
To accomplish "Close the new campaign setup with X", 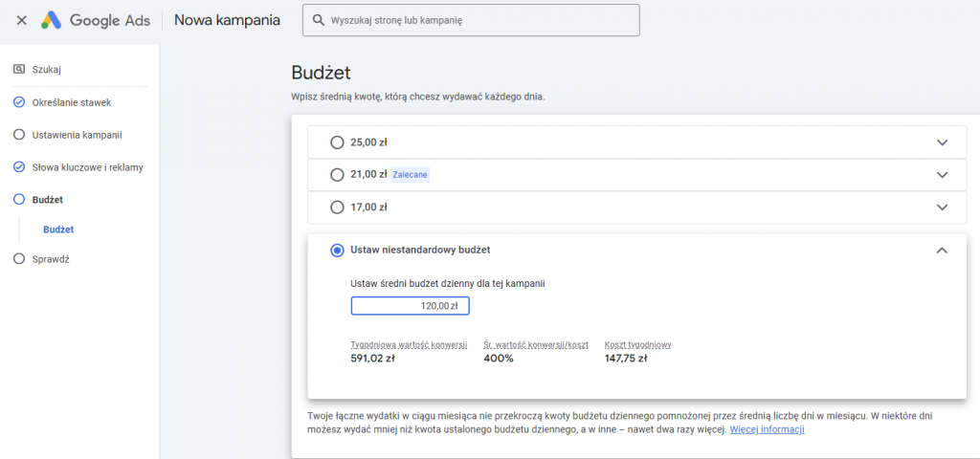I will [21, 20].
